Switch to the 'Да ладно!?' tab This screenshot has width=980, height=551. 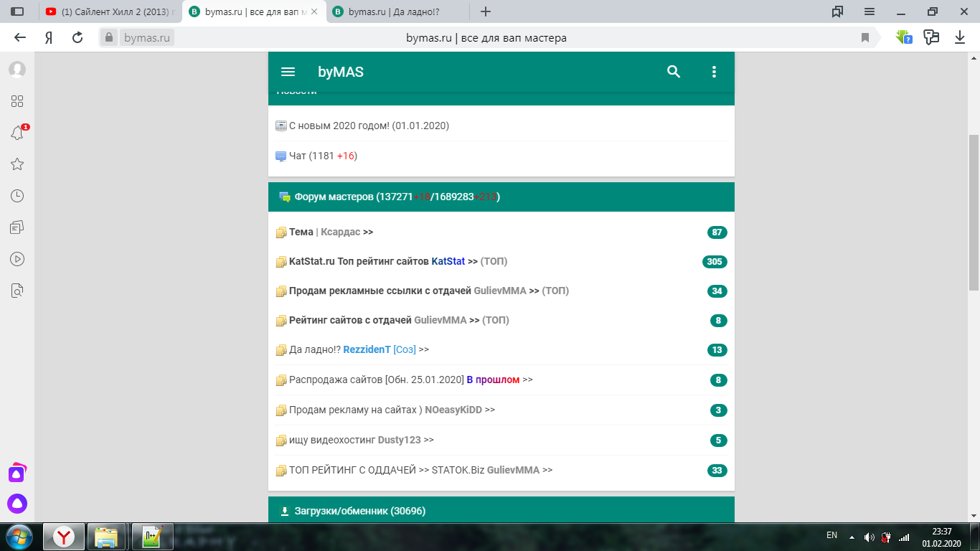click(x=395, y=12)
